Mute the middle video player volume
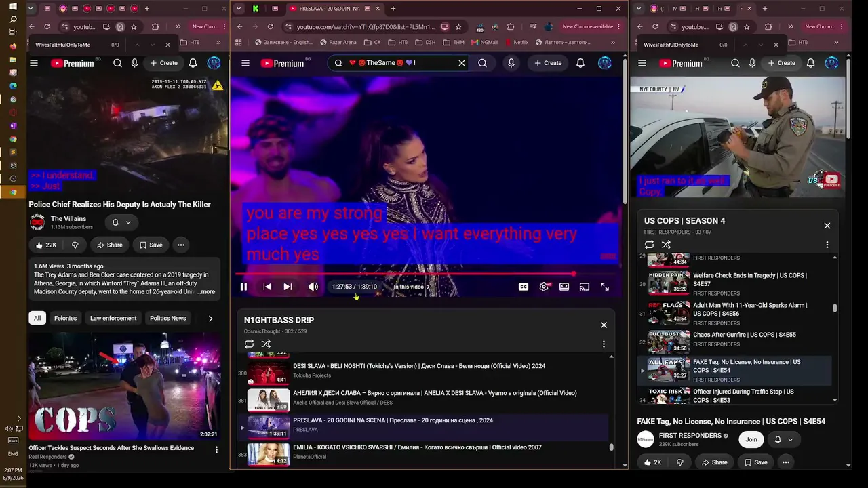868x488 pixels. [x=313, y=287]
